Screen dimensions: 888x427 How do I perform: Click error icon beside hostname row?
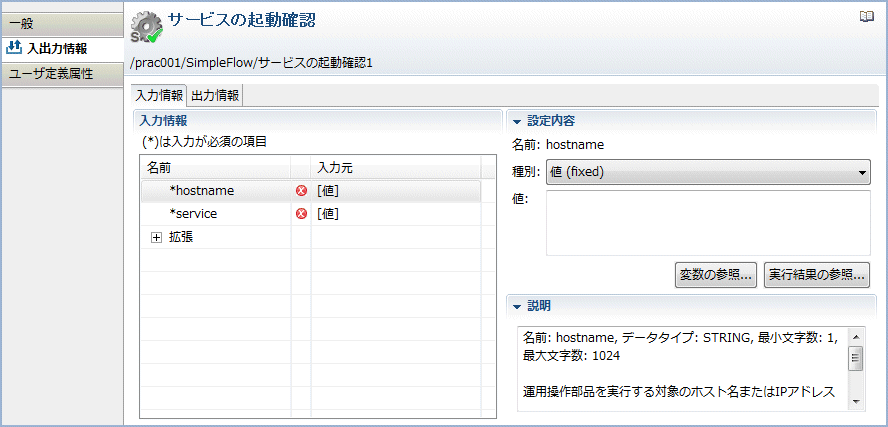[x=302, y=191]
